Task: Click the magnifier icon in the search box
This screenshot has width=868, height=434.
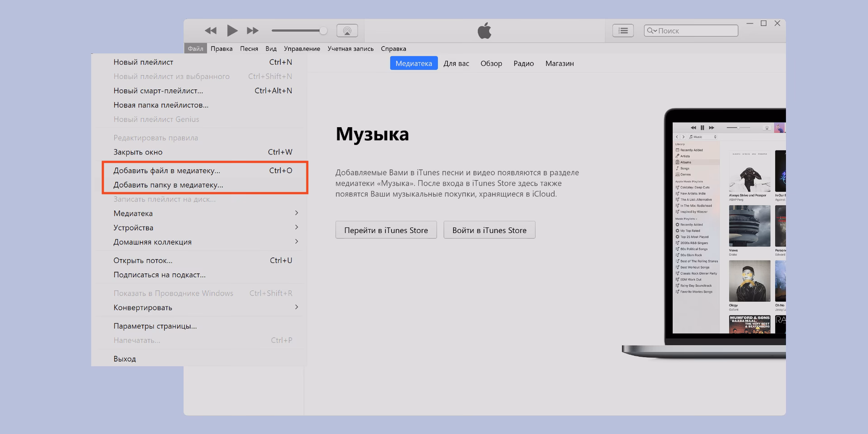Action: click(x=651, y=30)
